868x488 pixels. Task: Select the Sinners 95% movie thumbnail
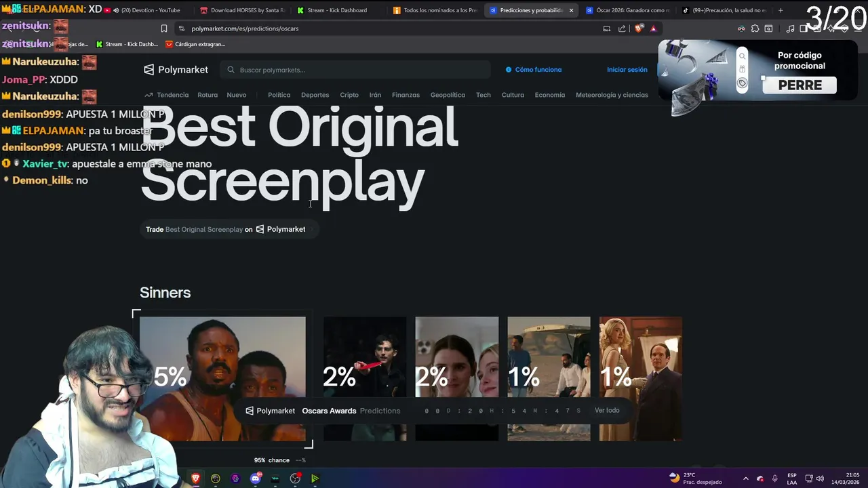tap(222, 379)
